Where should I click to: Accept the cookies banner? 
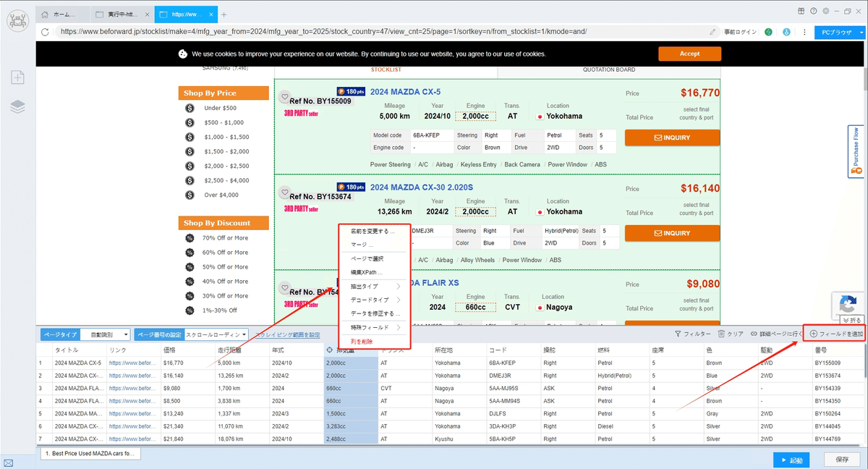tap(689, 54)
